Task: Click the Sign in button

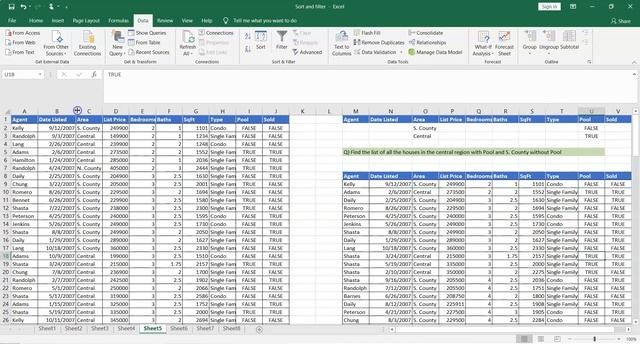Action: pos(549,7)
